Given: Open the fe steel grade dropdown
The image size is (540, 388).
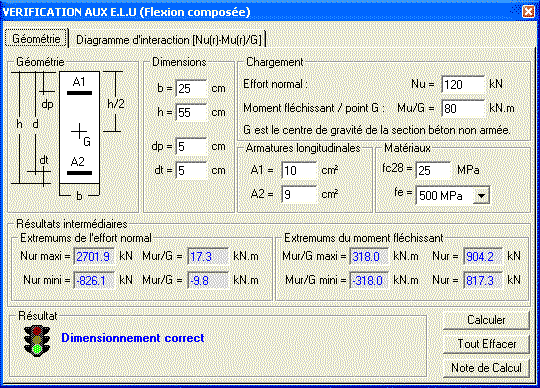Looking at the screenshot, I should 481,196.
